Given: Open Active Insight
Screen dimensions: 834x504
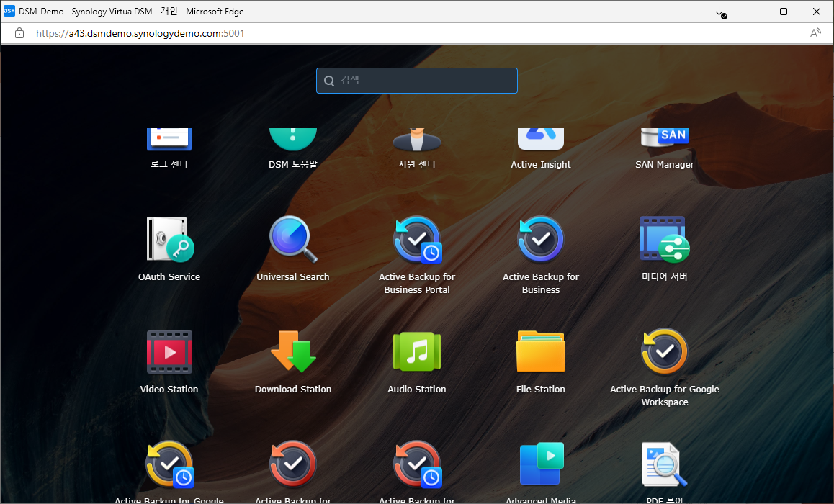Looking at the screenshot, I should (541, 139).
